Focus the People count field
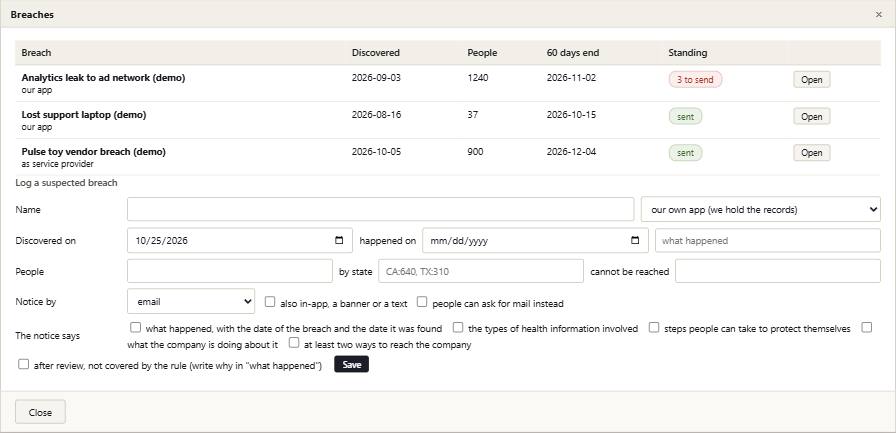This screenshot has width=896, height=433. point(230,271)
